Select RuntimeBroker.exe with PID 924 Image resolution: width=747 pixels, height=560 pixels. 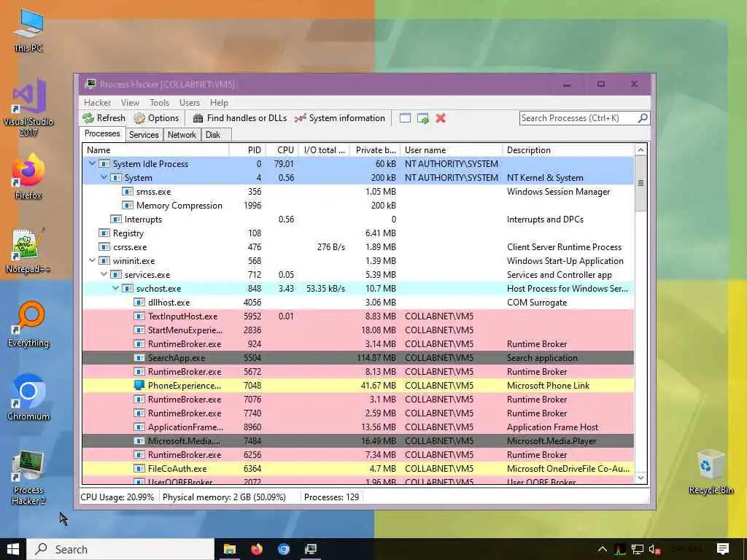(x=357, y=344)
